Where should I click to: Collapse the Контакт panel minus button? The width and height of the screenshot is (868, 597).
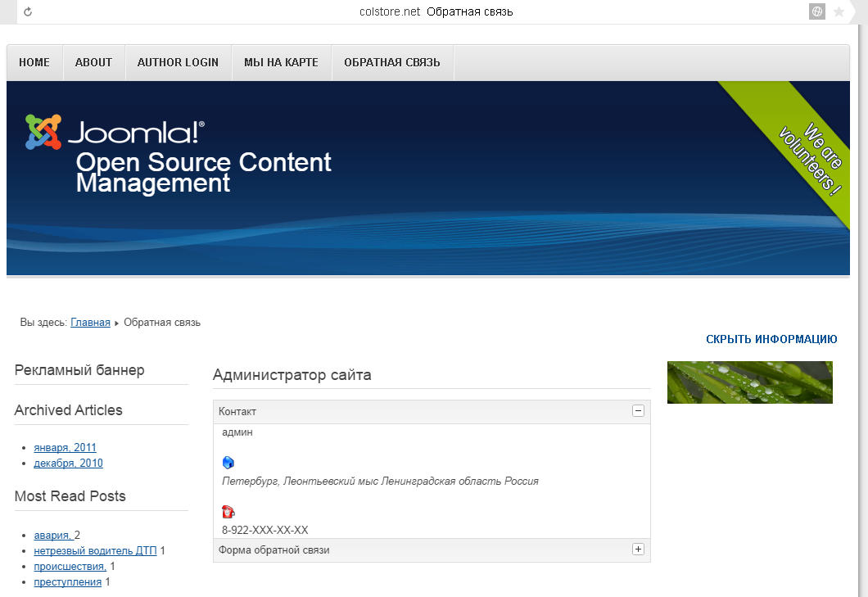639,411
